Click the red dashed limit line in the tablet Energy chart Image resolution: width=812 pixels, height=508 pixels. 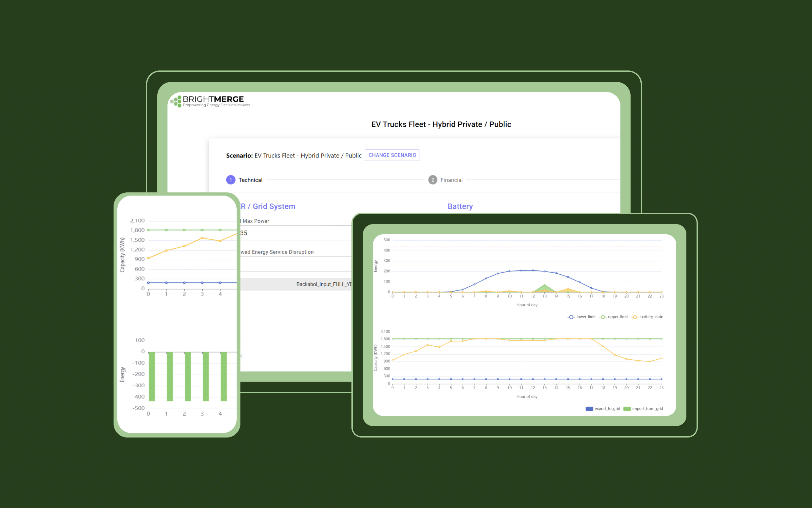click(x=527, y=247)
